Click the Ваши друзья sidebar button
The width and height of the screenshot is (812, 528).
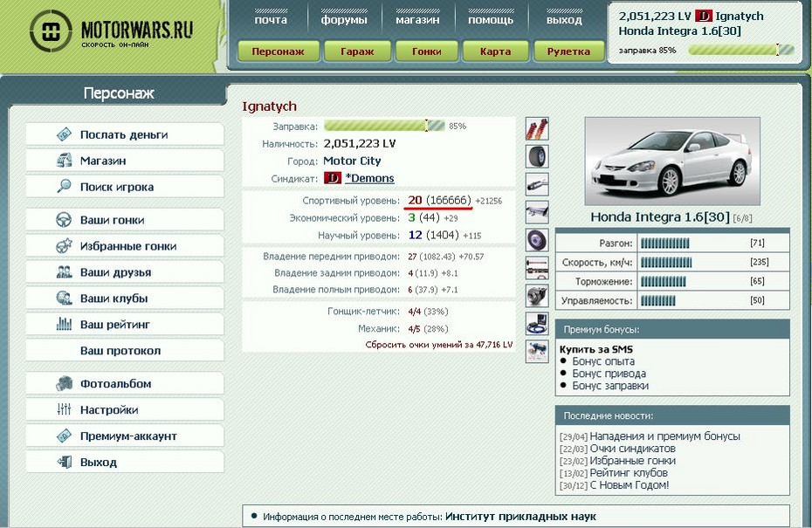pyautogui.click(x=125, y=272)
